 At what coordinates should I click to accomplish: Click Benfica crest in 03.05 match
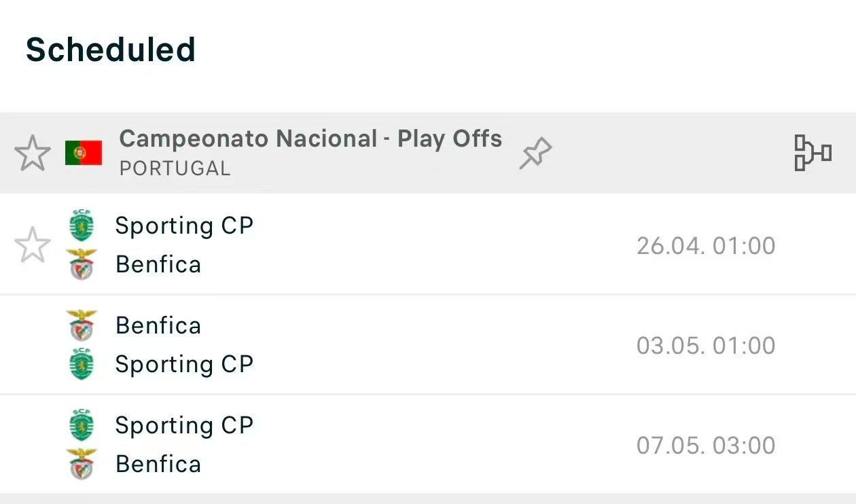pos(82,325)
